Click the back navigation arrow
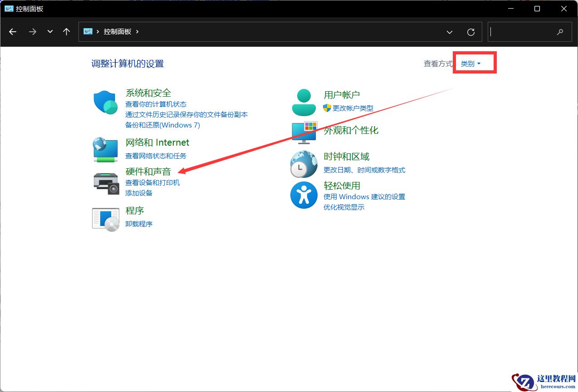 click(x=13, y=32)
